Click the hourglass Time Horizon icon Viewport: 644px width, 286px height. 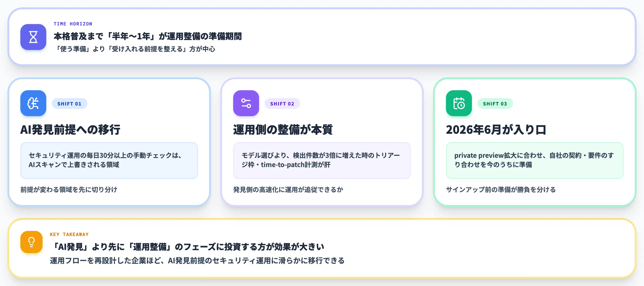tap(33, 37)
